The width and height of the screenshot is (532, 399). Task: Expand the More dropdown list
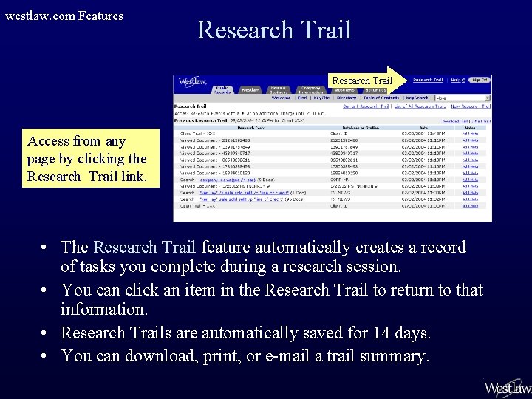pos(463,98)
